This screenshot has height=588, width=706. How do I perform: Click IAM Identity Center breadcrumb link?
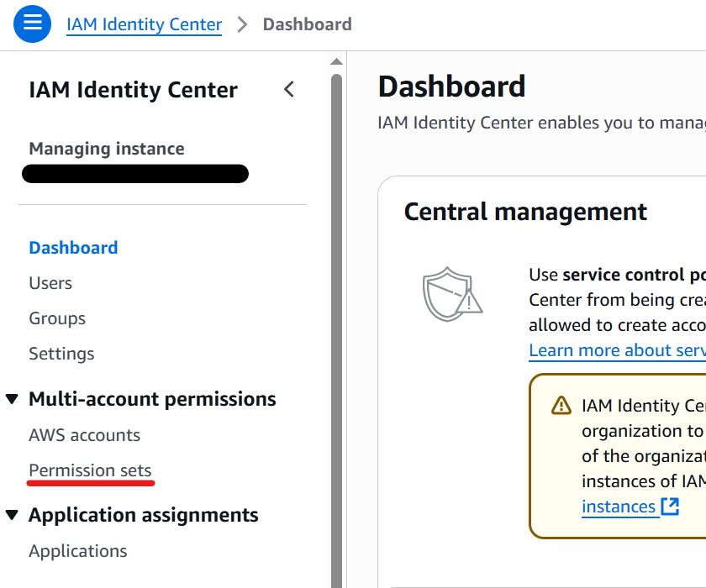144,24
